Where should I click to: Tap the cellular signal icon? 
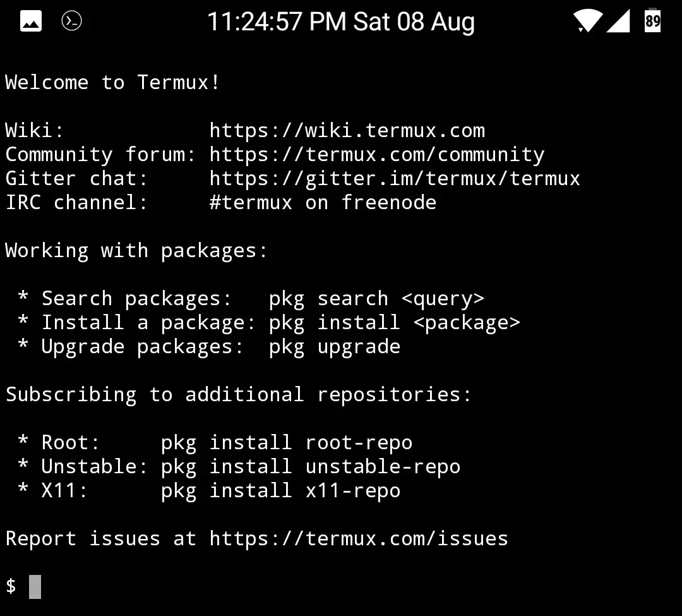[618, 21]
